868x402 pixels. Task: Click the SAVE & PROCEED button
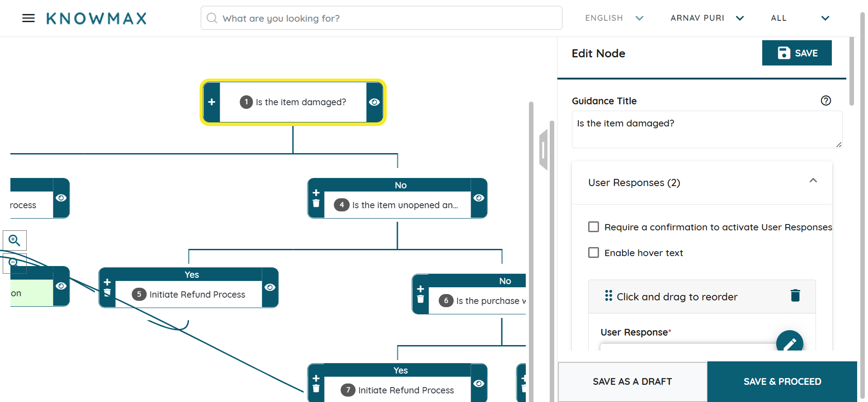coord(782,382)
